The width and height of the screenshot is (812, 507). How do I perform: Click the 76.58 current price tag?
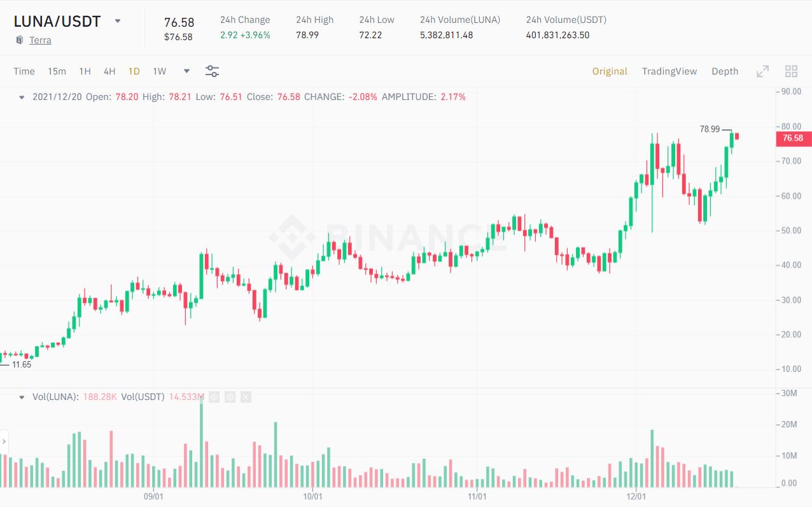794,138
